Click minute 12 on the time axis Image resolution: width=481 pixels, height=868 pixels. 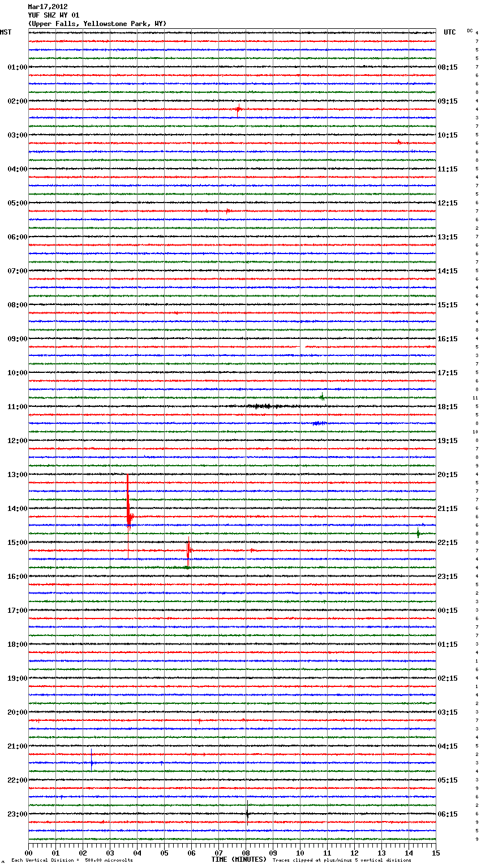point(354,853)
